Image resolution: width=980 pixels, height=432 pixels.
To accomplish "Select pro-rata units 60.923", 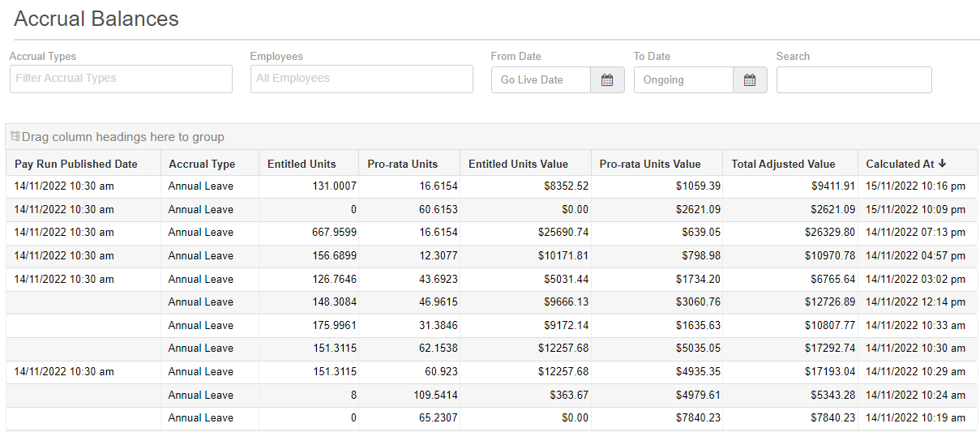I will click(441, 371).
